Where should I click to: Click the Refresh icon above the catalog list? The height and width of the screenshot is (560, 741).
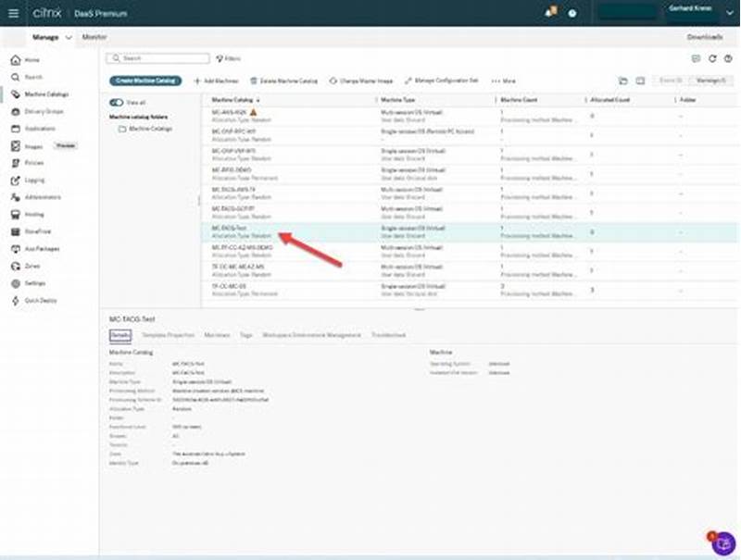tap(713, 57)
